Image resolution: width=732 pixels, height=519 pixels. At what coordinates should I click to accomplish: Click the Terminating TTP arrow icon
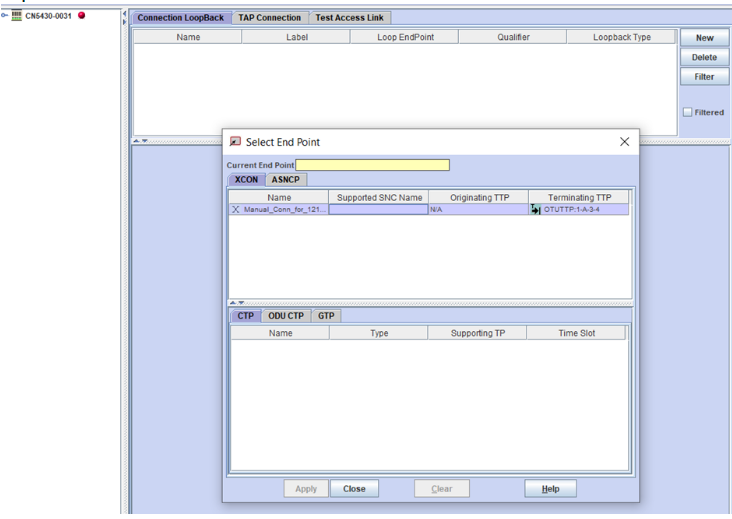coord(536,210)
